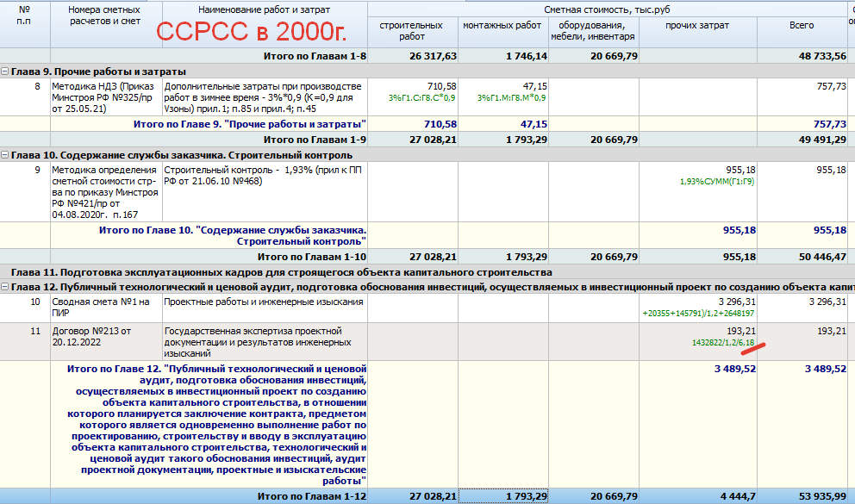
Task: Select Государственная экспертиза проектной документации cell
Action: [x=265, y=342]
